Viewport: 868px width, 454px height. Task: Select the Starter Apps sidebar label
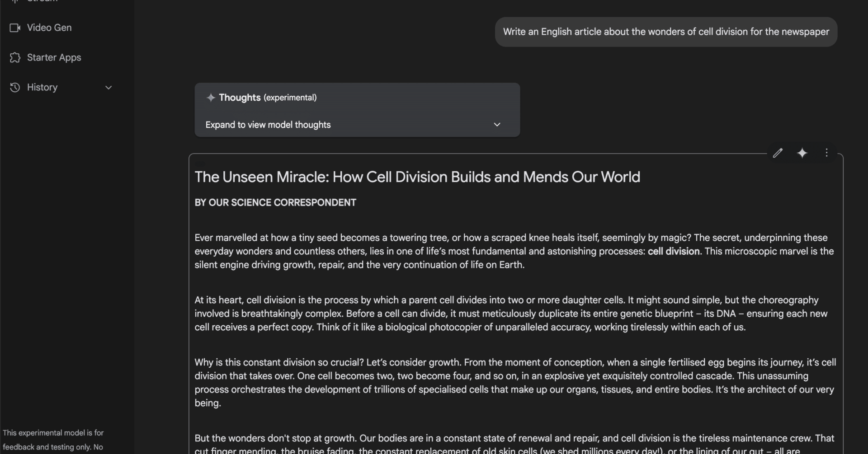[x=54, y=58]
